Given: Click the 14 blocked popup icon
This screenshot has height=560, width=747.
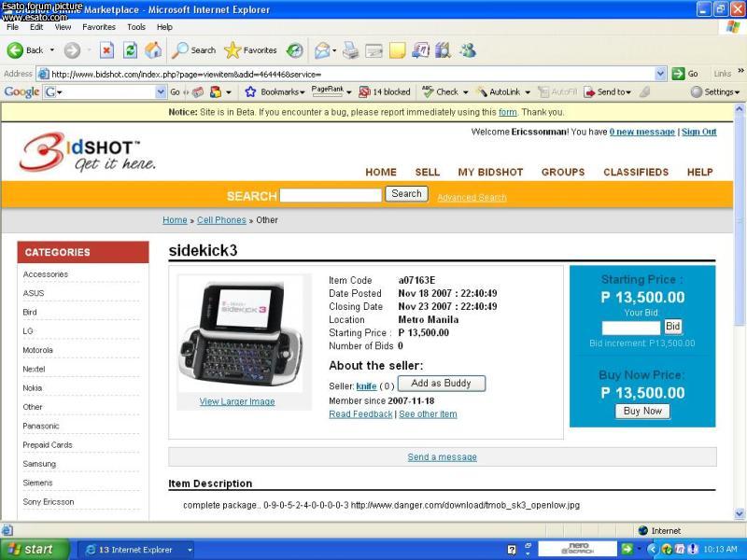Looking at the screenshot, I should tap(364, 91).
